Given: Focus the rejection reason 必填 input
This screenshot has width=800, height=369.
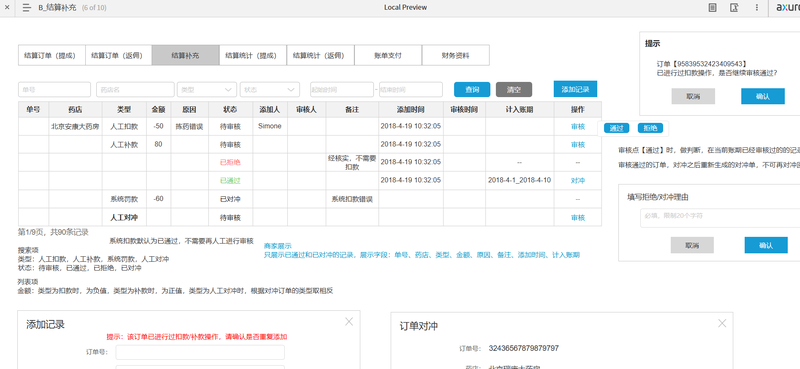Looking at the screenshot, I should point(720,218).
